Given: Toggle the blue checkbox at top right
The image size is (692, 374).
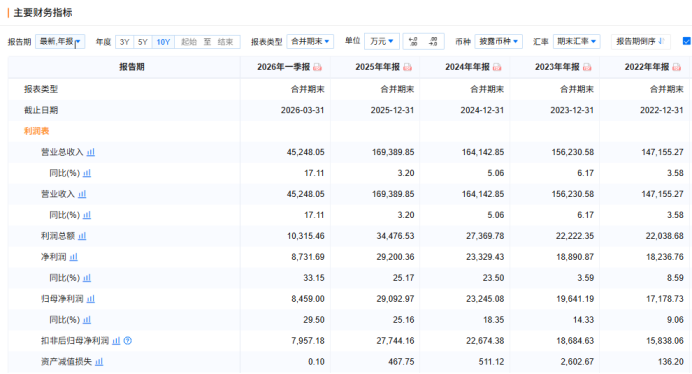Looking at the screenshot, I should click(687, 41).
